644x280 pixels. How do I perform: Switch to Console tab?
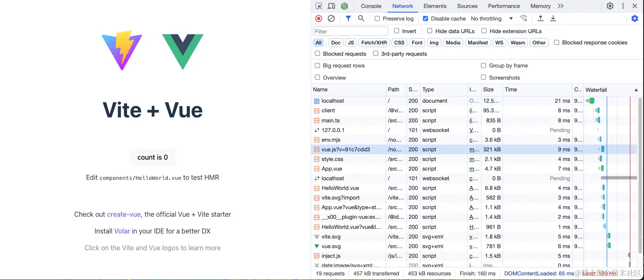pyautogui.click(x=371, y=6)
